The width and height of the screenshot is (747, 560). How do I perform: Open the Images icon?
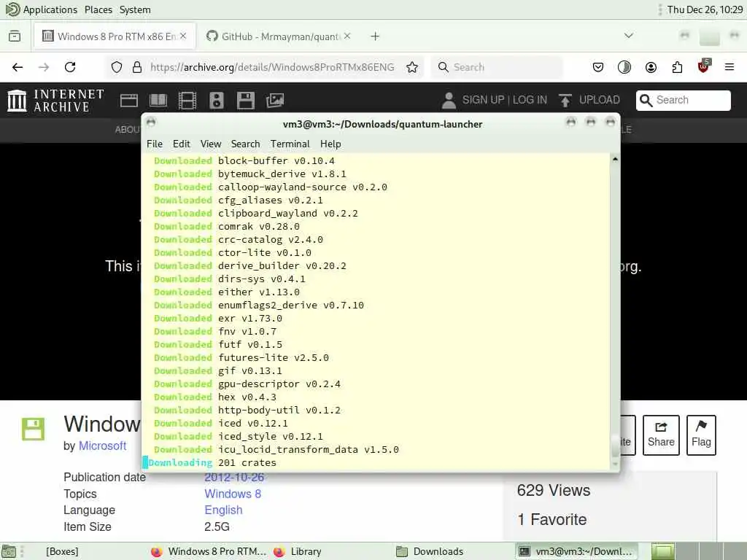275,101
